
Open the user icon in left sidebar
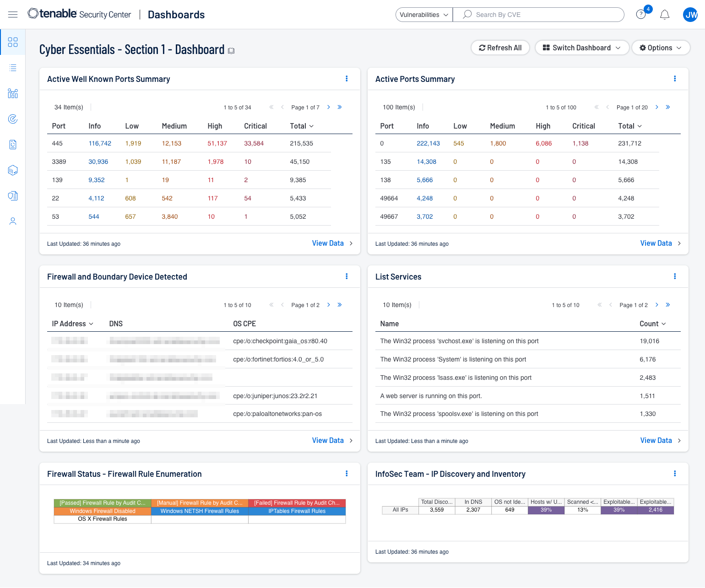click(x=13, y=221)
